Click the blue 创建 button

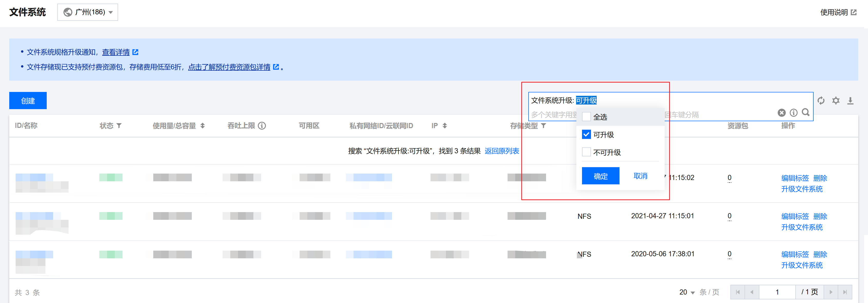28,100
